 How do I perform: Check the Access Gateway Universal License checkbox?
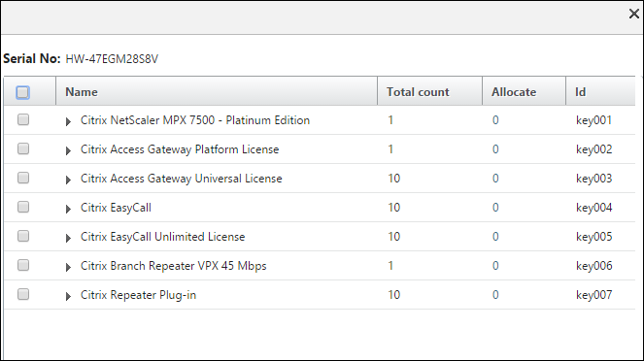point(23,178)
